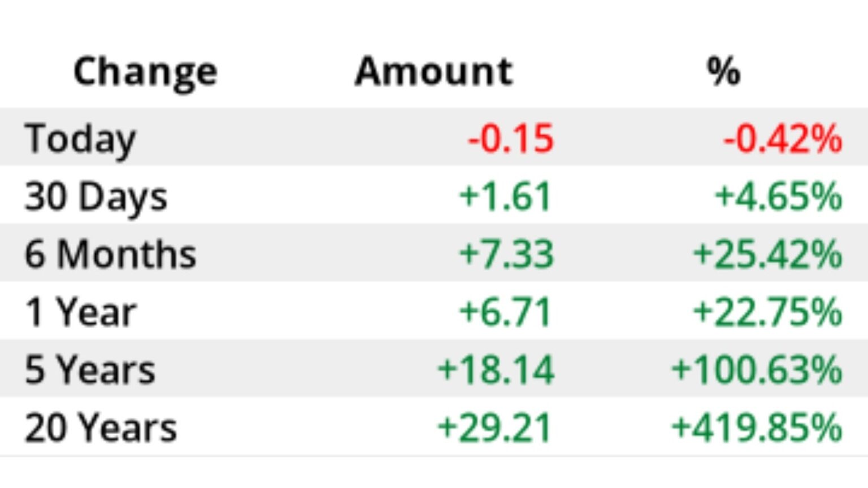The image size is (868, 488).
Task: Click the % column header
Action: [x=723, y=72]
